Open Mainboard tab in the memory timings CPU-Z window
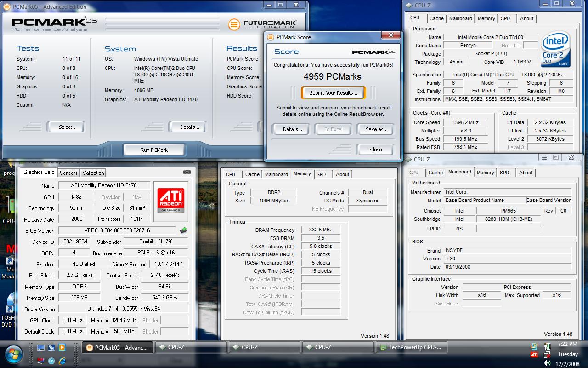Image resolution: width=588 pixels, height=368 pixels. [x=277, y=174]
